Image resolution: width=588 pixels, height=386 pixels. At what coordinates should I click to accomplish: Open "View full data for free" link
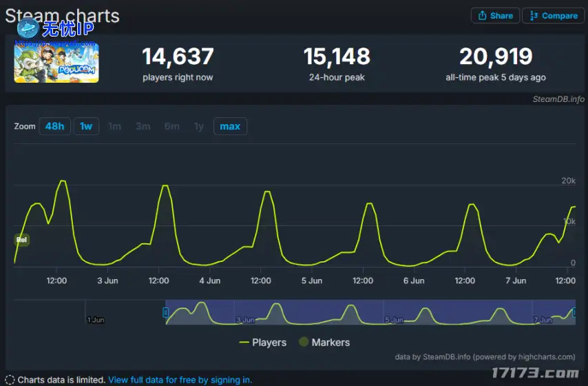(180, 380)
